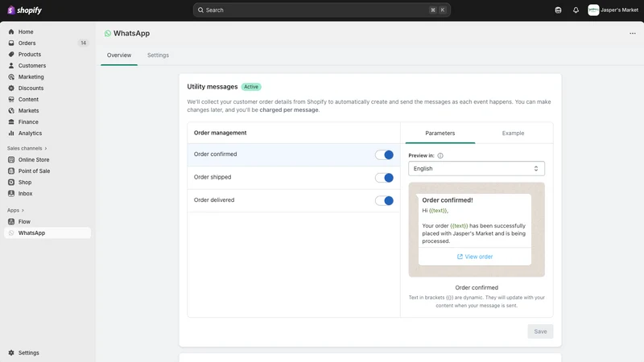Switch to the Overview tab

pos(119,55)
